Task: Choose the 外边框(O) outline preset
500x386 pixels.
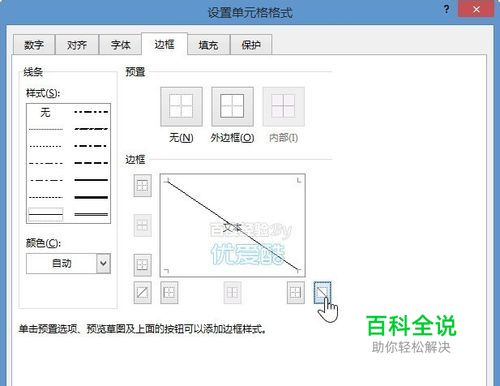Action: [x=232, y=107]
